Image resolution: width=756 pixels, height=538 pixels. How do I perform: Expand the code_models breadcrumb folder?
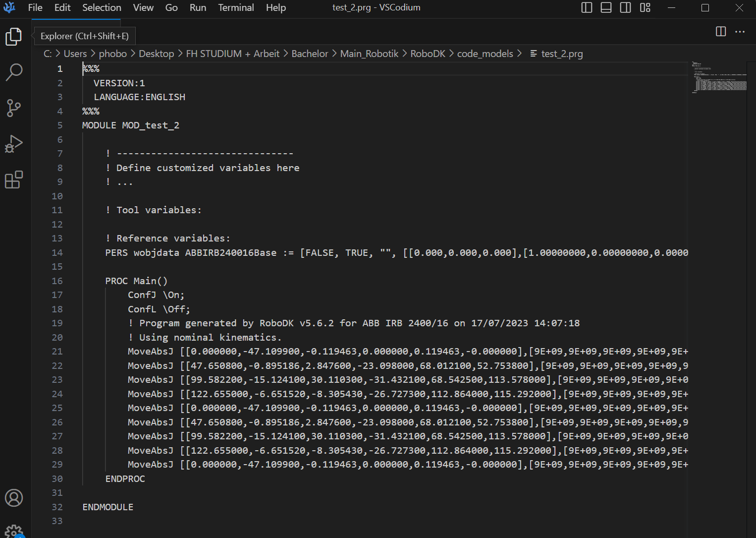tap(485, 54)
